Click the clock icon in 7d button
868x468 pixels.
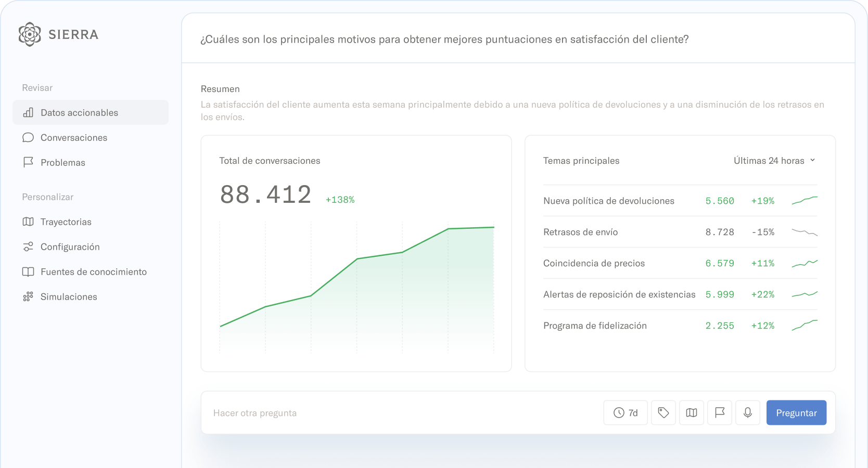click(619, 412)
